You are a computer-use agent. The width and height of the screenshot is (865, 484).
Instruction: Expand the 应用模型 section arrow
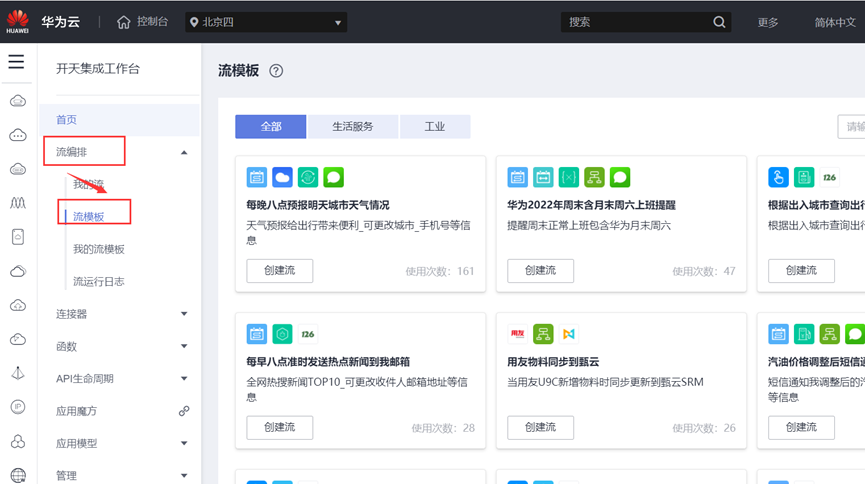[184, 443]
